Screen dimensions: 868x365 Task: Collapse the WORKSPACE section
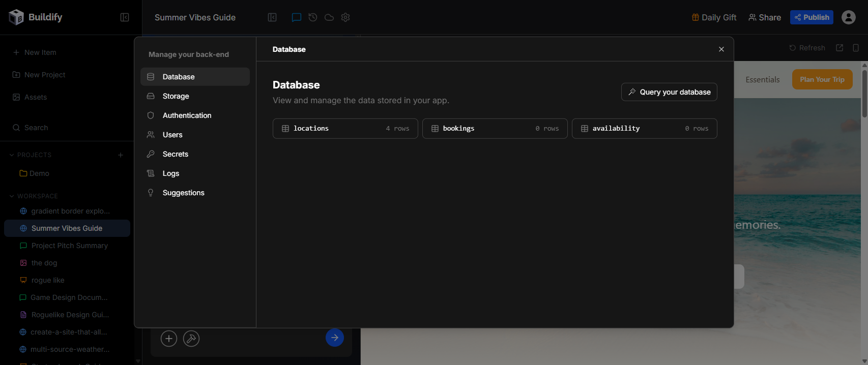click(34, 196)
